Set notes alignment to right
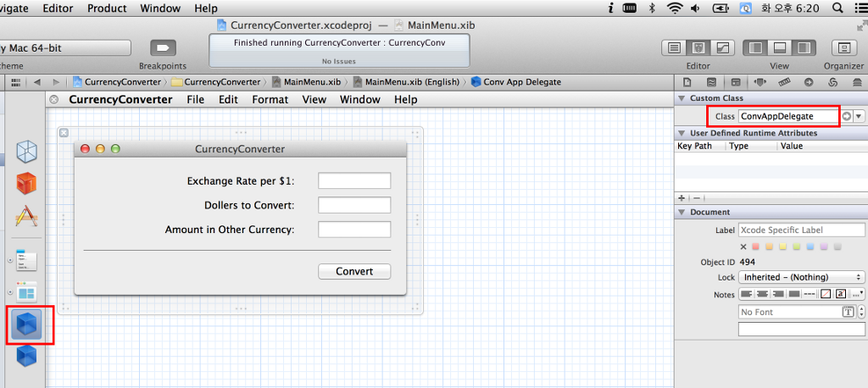Viewport: 868px width, 388px height. point(778,294)
